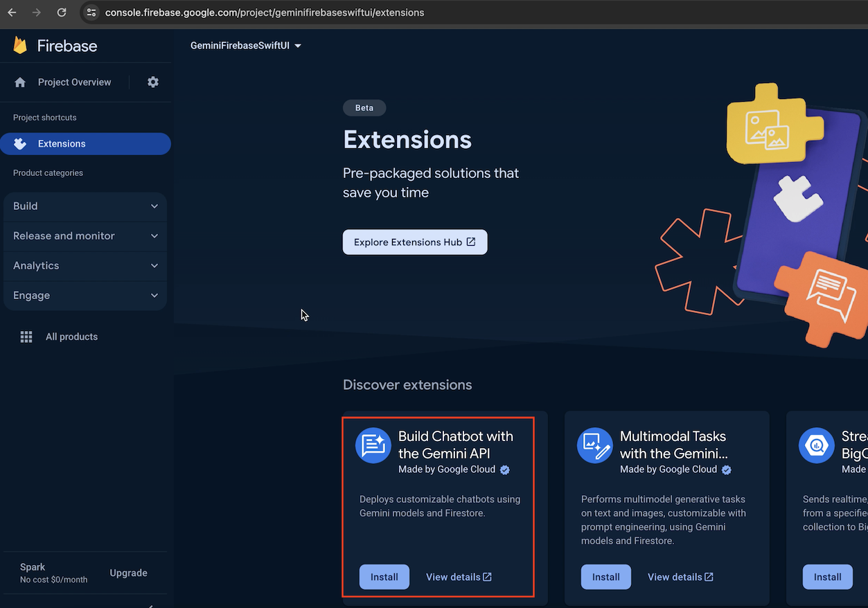Click the All products grid icon

point(26,337)
